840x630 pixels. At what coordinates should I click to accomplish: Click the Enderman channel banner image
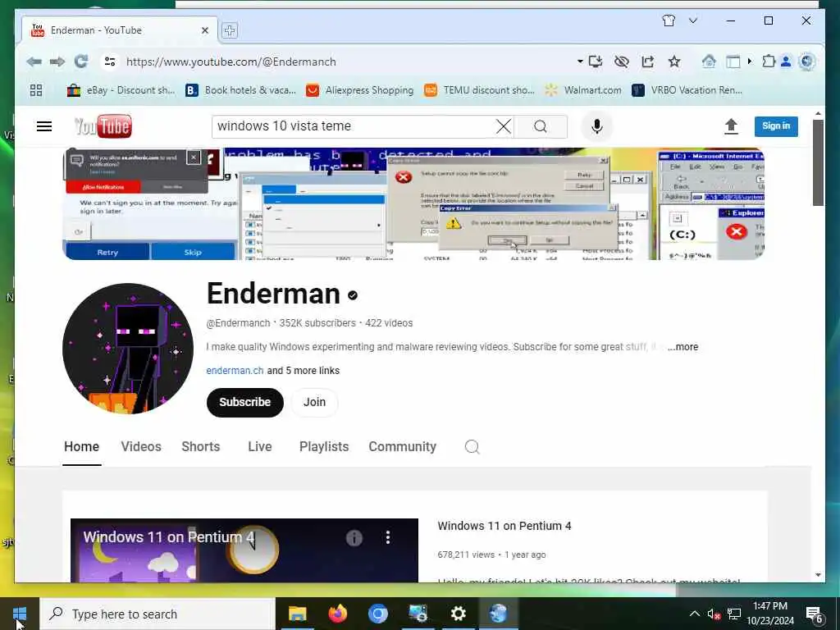pyautogui.click(x=413, y=204)
